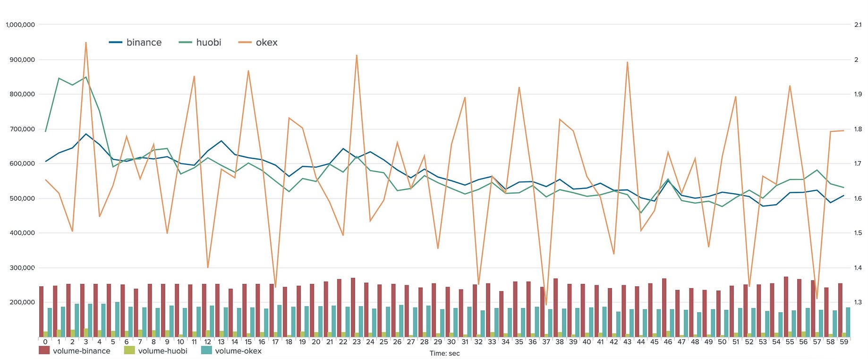The width and height of the screenshot is (868, 359).
Task: Click the 200,000 left axis label
Action: (x=22, y=302)
